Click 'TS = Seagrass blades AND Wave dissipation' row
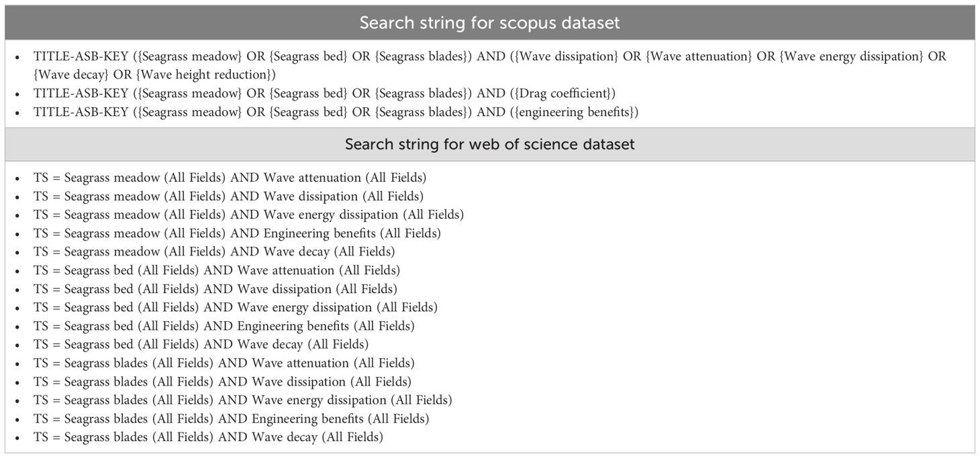The width and height of the screenshot is (980, 458). click(x=223, y=382)
